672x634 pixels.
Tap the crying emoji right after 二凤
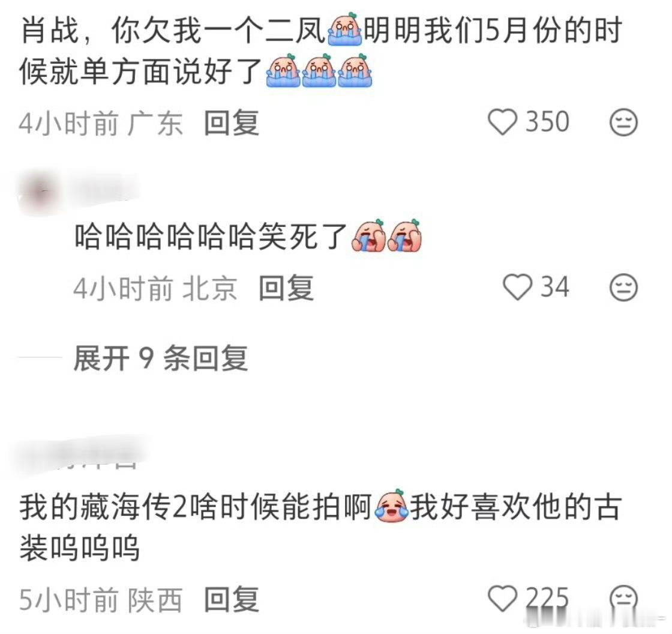pyautogui.click(x=345, y=30)
